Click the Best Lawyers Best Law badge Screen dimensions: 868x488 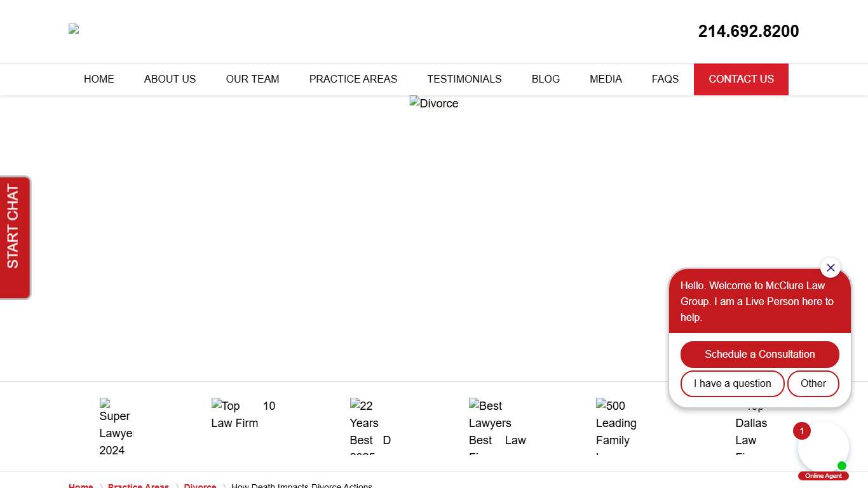(497, 426)
